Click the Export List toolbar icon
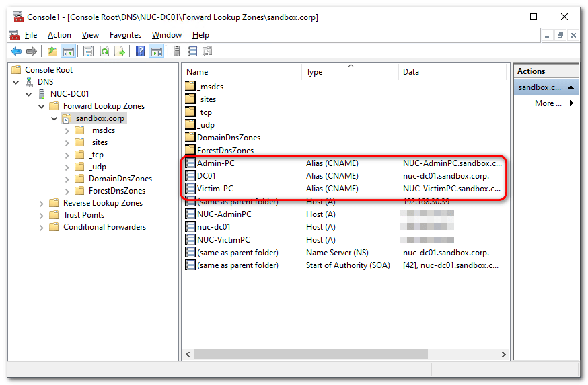The height and width of the screenshot is (385, 588). point(120,51)
